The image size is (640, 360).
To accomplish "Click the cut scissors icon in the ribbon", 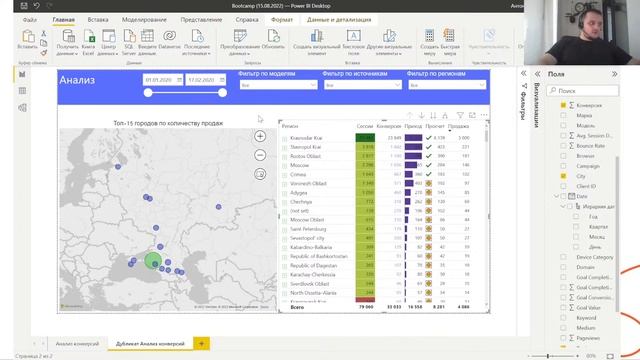I will point(44,33).
